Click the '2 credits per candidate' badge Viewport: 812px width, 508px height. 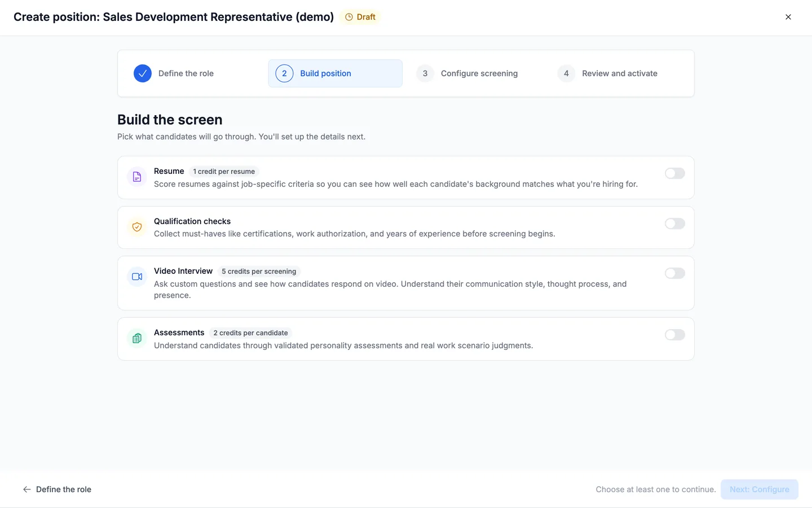250,333
